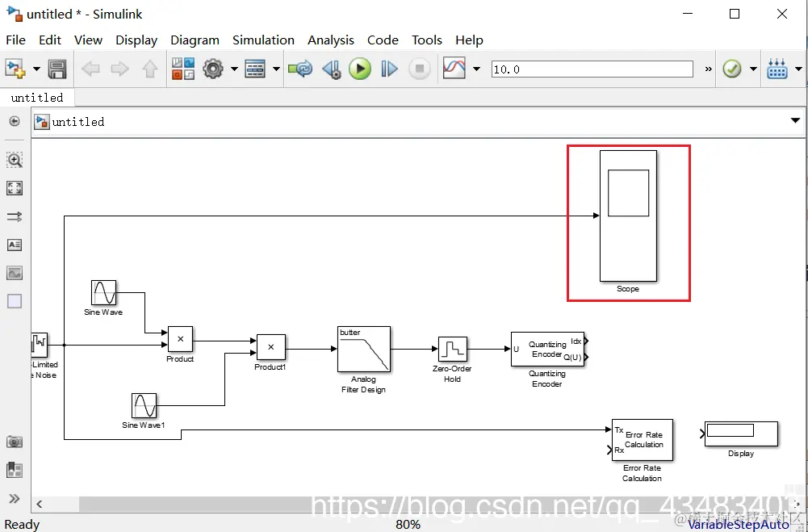Screen dimensions: 808x532
Task: Expand the breadcrumb bar dropdown arrow
Action: [795, 120]
